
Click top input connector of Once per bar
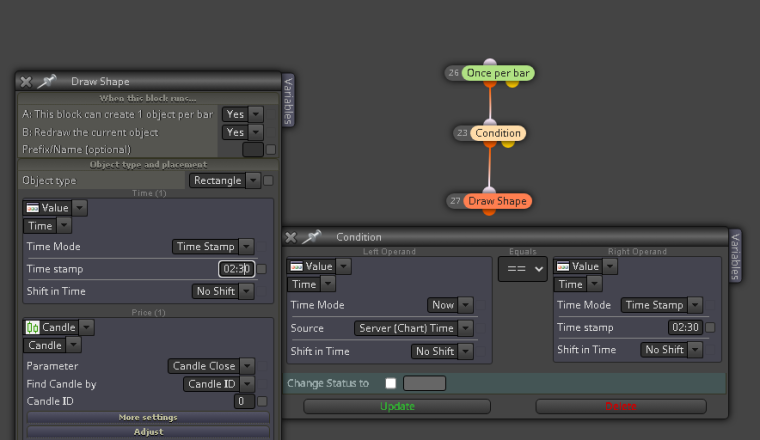490,62
